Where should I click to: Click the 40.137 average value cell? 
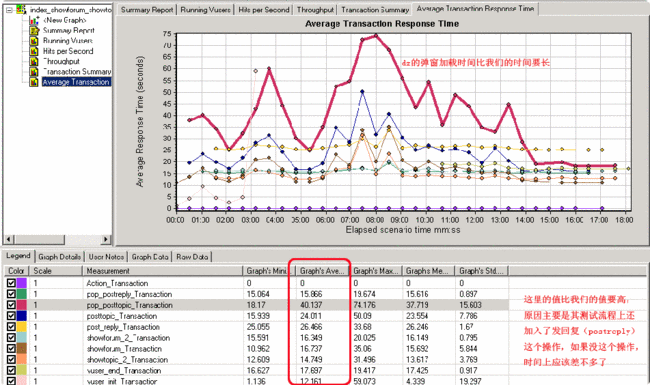[311, 305]
